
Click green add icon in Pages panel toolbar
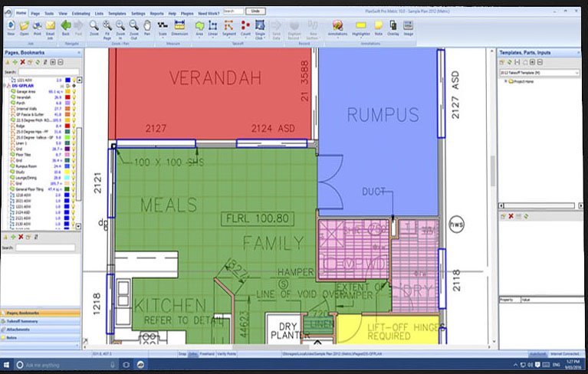click(x=15, y=62)
